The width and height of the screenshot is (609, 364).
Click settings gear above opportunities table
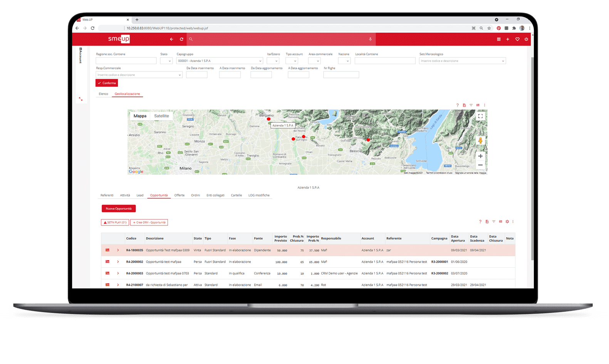[x=507, y=222]
